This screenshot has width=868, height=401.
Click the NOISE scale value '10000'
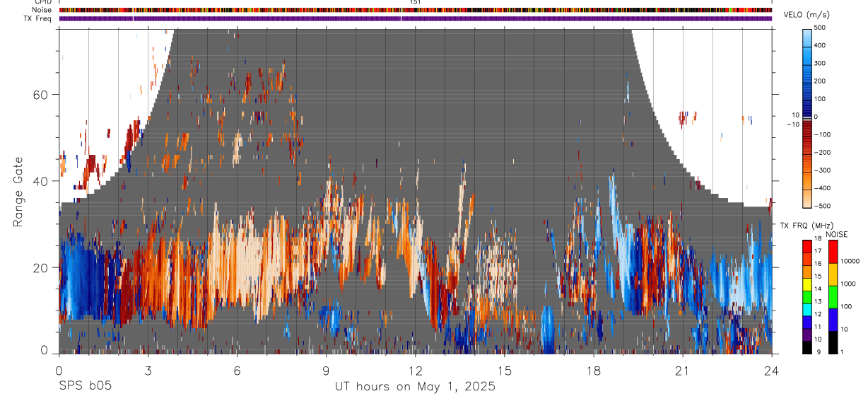tap(850, 262)
